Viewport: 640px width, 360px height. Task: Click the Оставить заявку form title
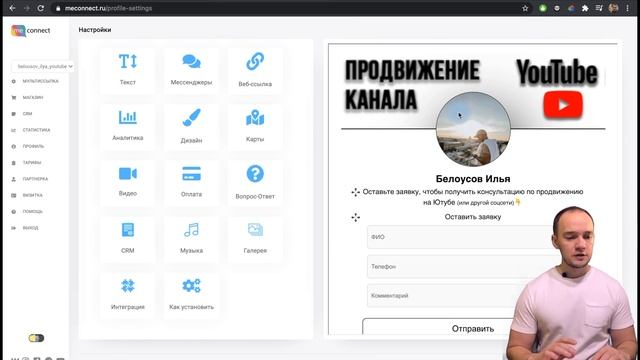pyautogui.click(x=473, y=217)
